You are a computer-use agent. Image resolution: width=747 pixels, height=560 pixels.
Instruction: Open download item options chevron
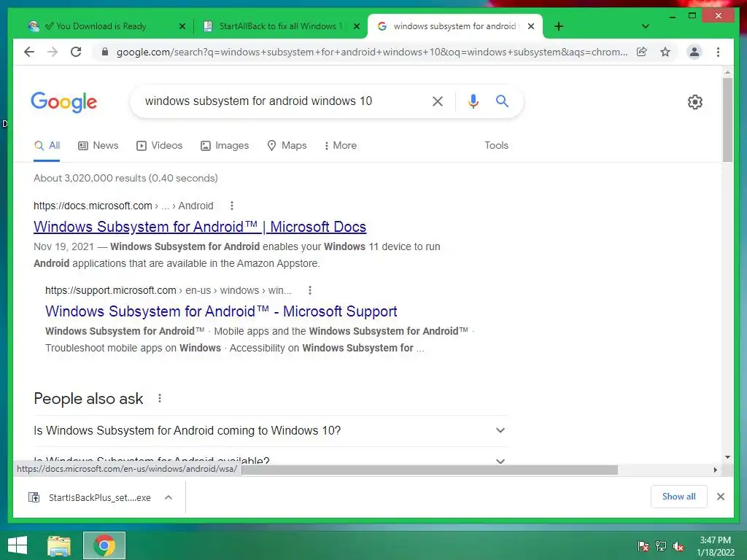[x=169, y=497]
